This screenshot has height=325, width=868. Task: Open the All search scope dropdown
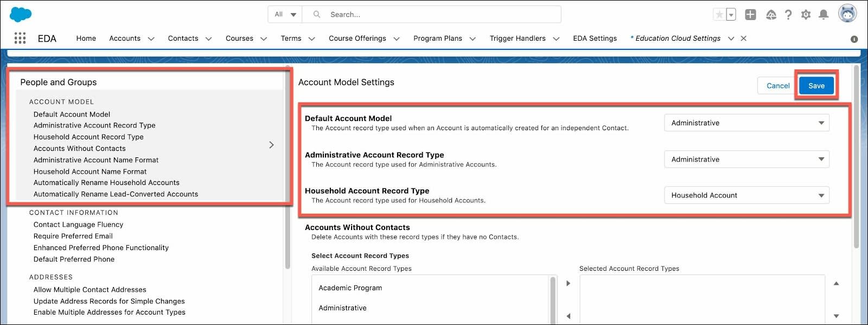[285, 15]
